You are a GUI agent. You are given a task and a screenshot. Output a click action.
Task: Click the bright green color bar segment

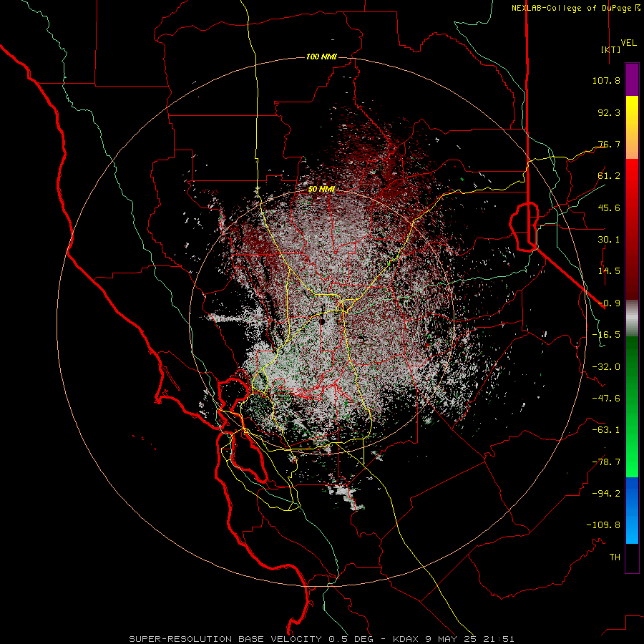point(632,406)
